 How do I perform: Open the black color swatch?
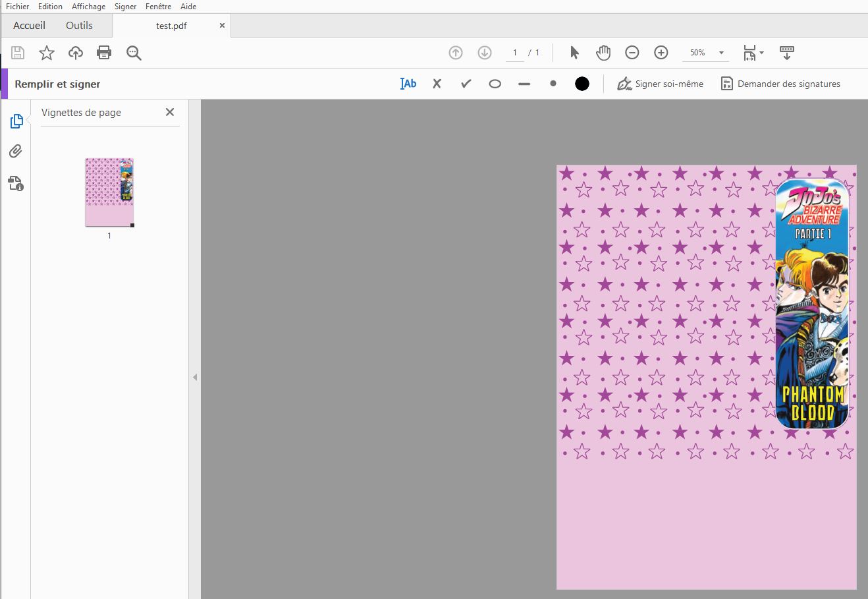pos(582,84)
